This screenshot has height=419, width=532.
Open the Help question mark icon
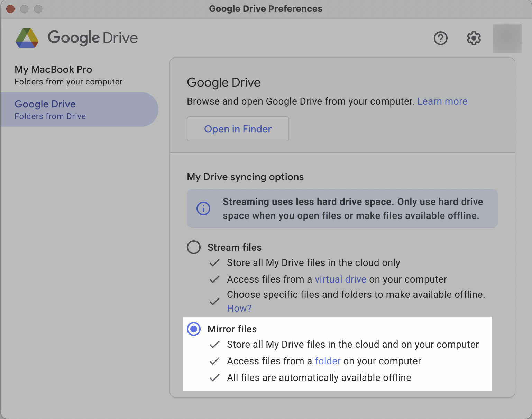tap(440, 38)
